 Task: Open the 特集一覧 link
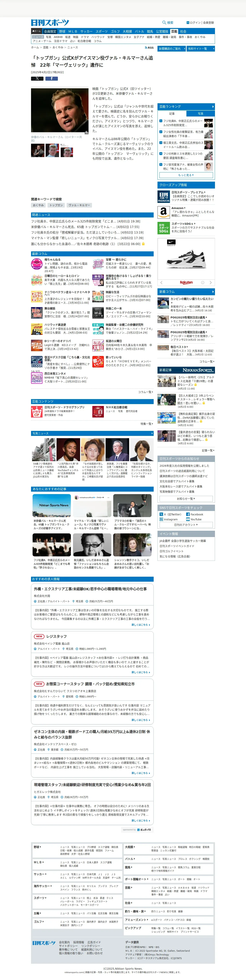pos(146,423)
